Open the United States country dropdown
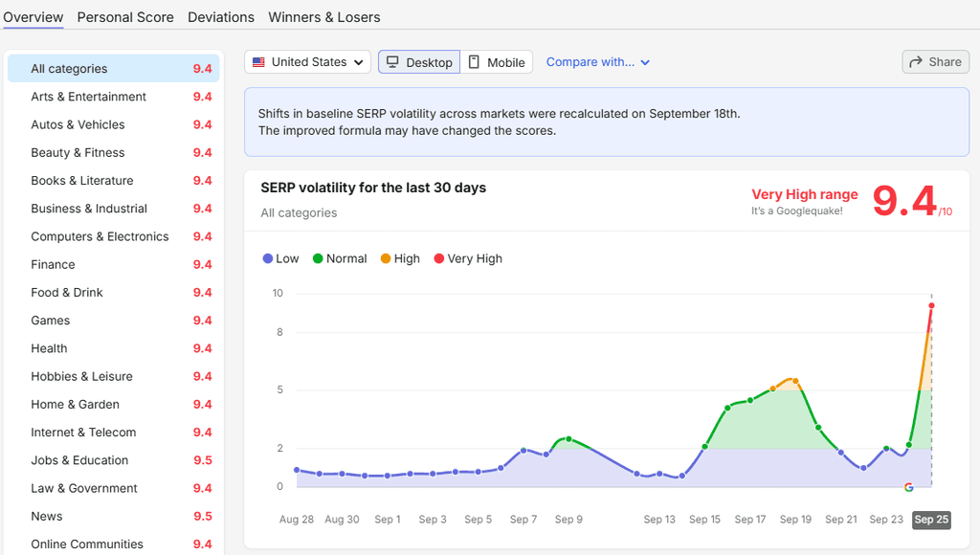 click(307, 62)
